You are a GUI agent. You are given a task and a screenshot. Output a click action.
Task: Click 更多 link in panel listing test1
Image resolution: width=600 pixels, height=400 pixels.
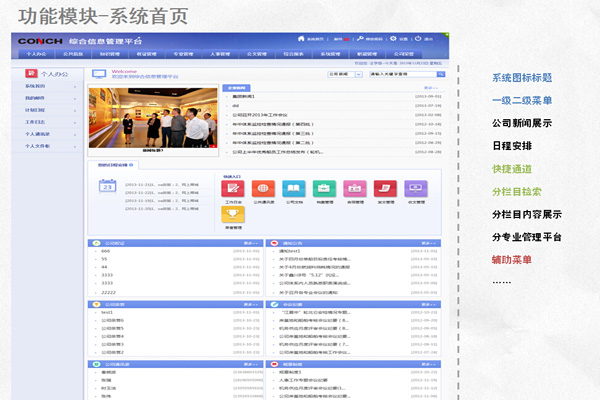coord(251,304)
